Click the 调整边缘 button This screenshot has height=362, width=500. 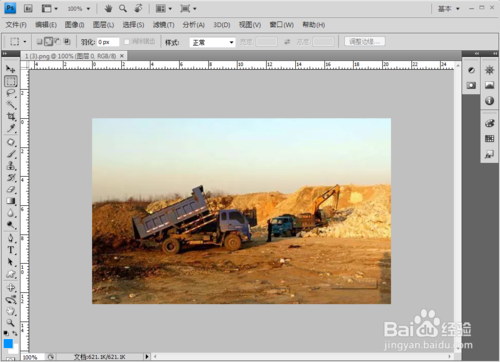[x=365, y=42]
